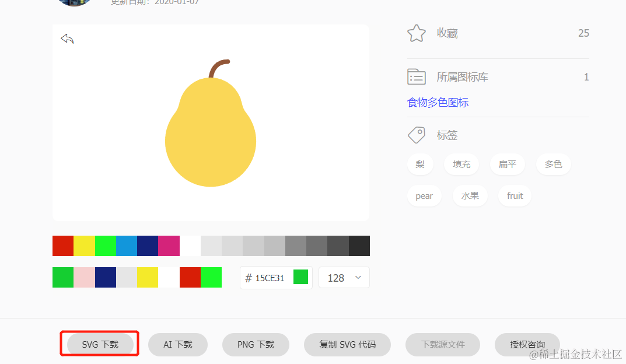Select the fruit tag chip
Image resolution: width=626 pixels, height=364 pixels.
tap(515, 196)
